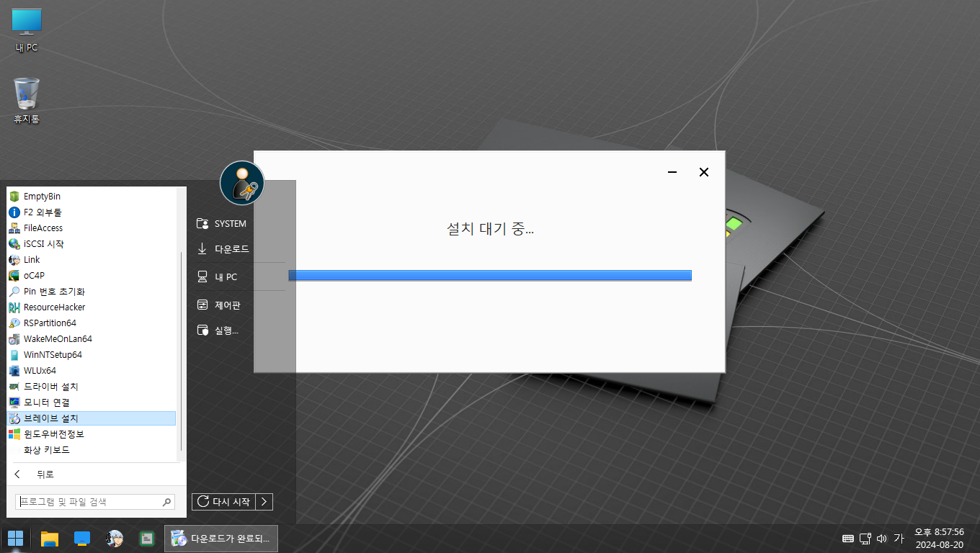The image size is (980, 553).
Task: Select the 다운로드가 완료되... taskbar window button
Action: point(221,539)
